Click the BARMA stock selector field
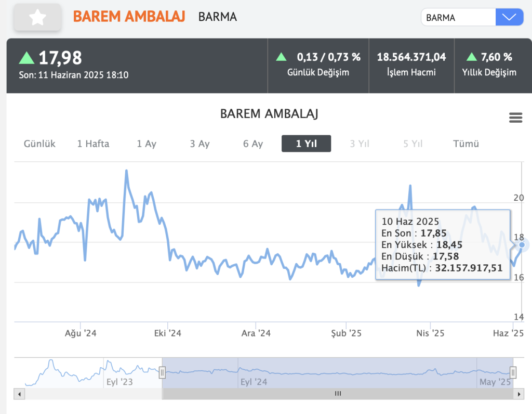The width and height of the screenshot is (532, 414). tap(458, 17)
